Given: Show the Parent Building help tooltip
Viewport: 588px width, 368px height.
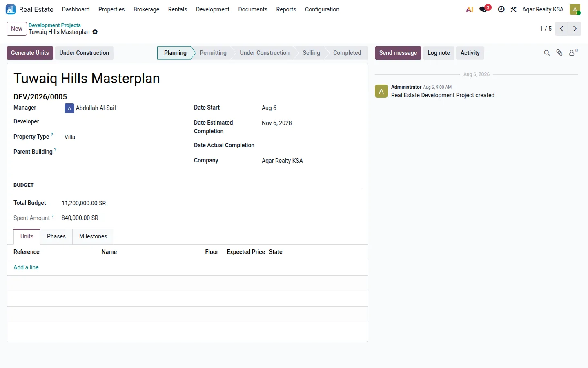Looking at the screenshot, I should pos(55,150).
